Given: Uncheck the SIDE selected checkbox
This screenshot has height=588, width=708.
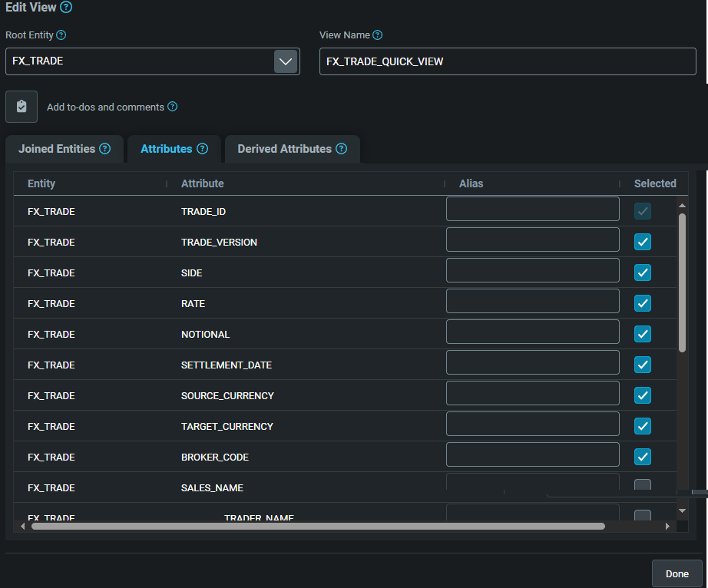Looking at the screenshot, I should pyautogui.click(x=643, y=272).
